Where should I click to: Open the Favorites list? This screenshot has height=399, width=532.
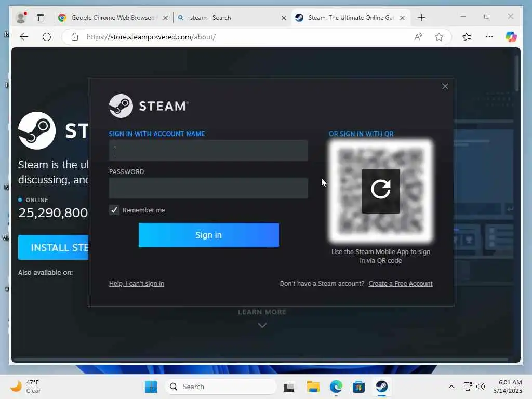[467, 37]
